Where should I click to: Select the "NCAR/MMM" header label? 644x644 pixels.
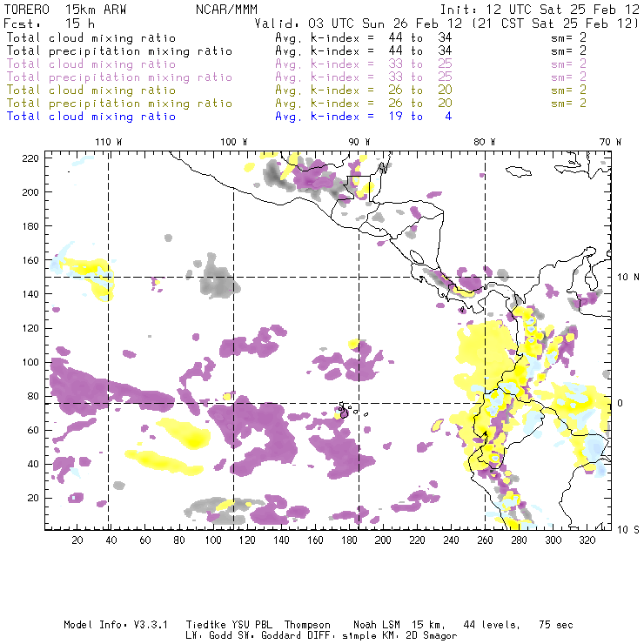tap(227, 10)
